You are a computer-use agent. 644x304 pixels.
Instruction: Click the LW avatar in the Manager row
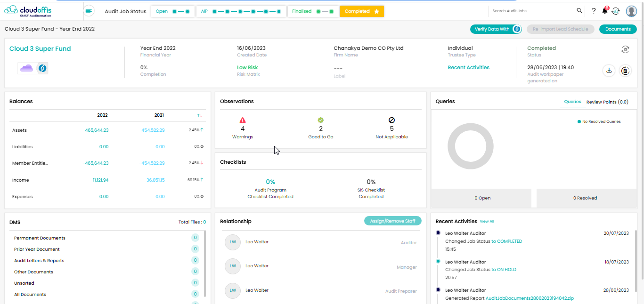click(233, 266)
